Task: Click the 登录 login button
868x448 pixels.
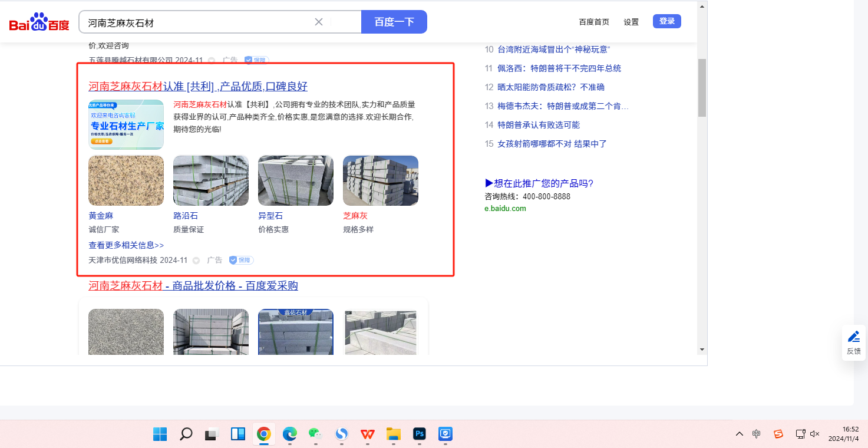Action: pyautogui.click(x=667, y=21)
